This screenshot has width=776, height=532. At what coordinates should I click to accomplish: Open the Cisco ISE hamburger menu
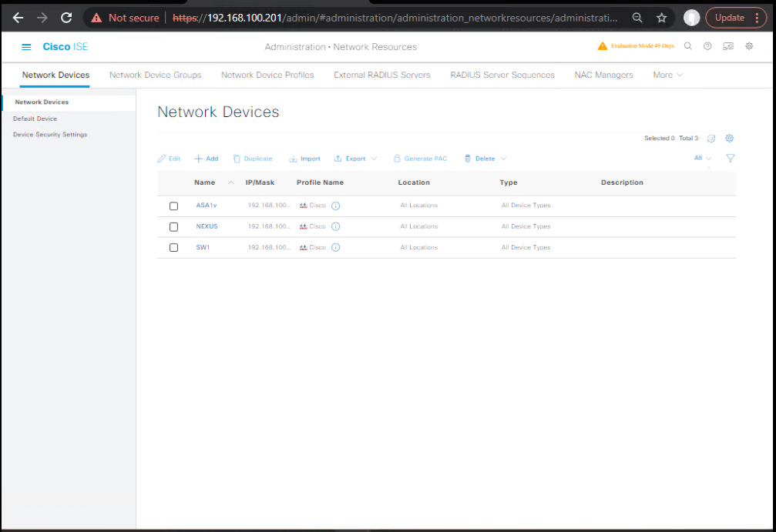coord(26,47)
